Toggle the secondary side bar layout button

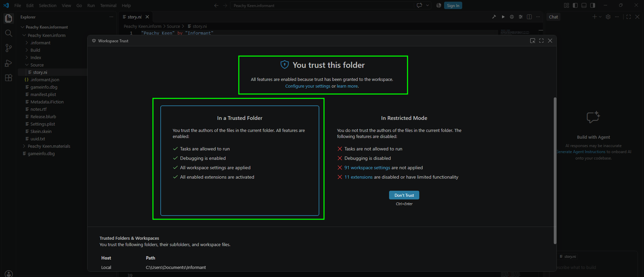point(593,5)
